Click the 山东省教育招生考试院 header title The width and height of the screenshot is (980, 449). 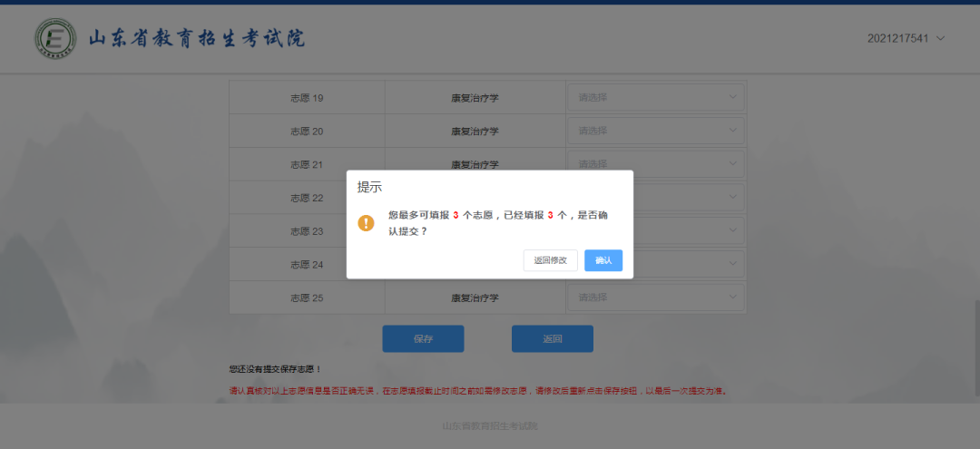coord(196,39)
